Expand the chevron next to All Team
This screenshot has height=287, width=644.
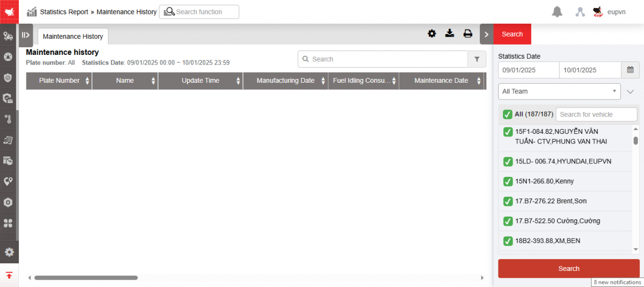point(631,92)
